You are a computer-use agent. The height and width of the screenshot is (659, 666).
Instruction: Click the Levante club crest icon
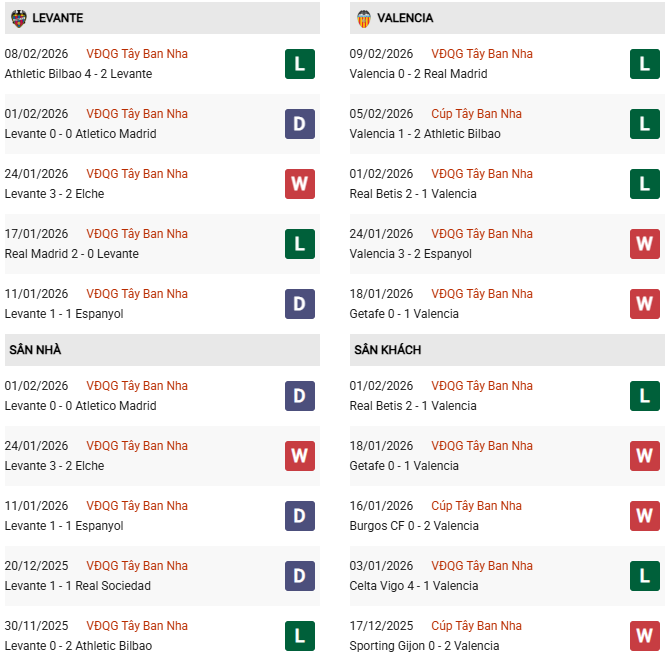tap(19, 18)
